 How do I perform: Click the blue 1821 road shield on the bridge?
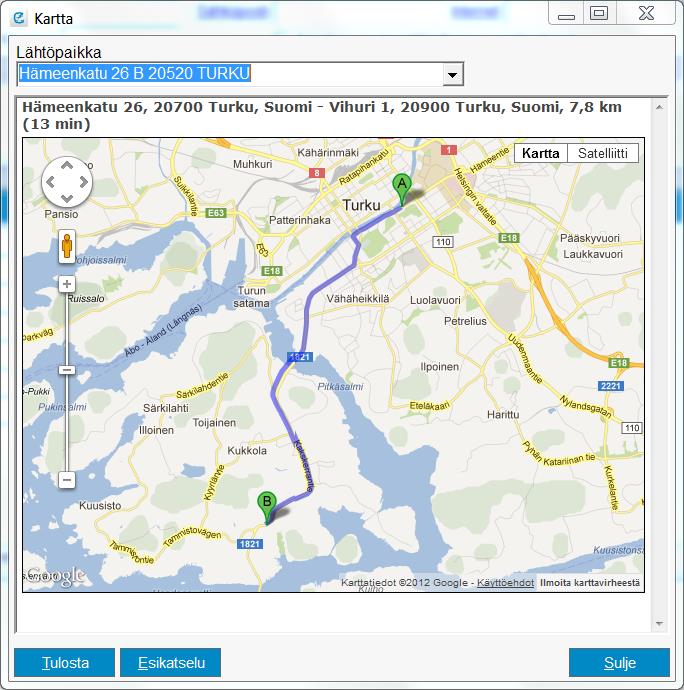coord(300,357)
